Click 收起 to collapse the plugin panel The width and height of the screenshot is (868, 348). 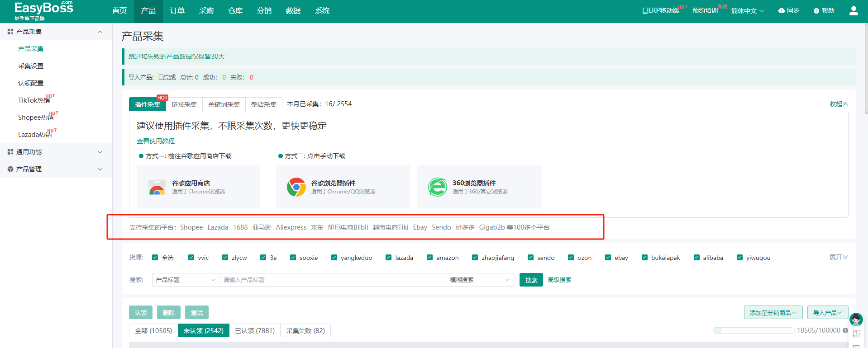(839, 104)
